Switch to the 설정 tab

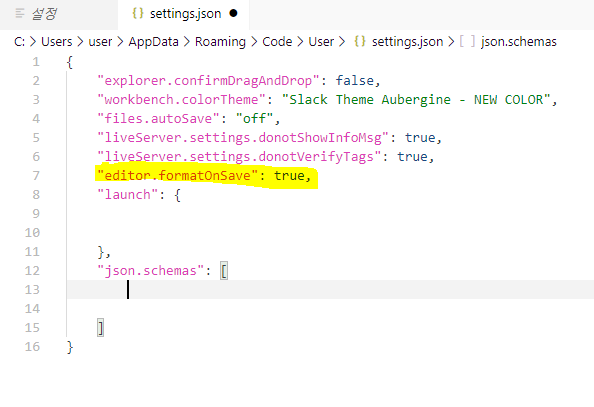(59, 14)
